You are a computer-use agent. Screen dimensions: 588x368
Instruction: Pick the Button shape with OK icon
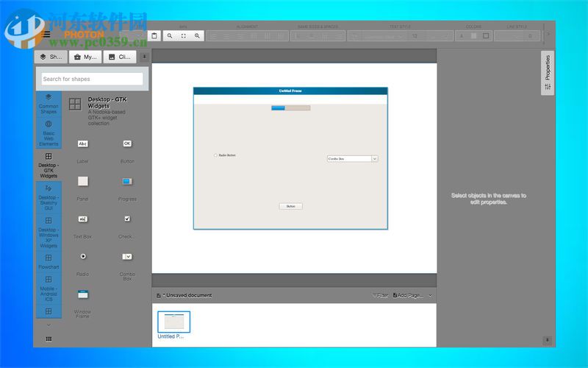click(x=127, y=144)
